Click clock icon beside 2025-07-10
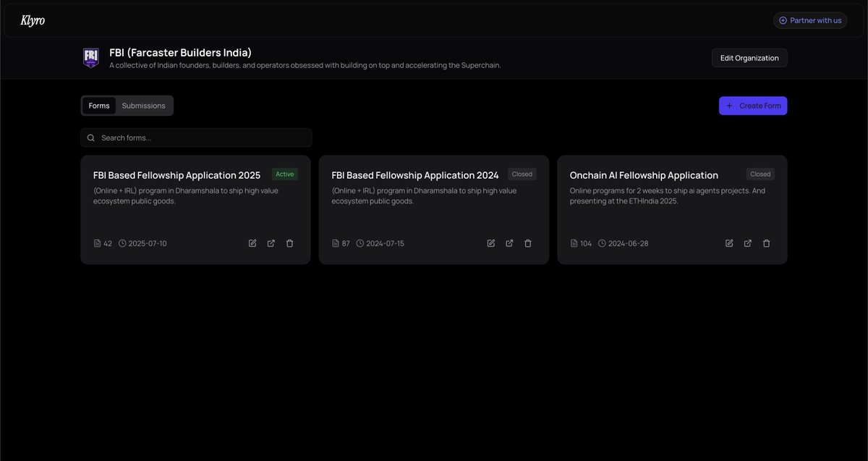This screenshot has height=461, width=868. [x=122, y=243]
